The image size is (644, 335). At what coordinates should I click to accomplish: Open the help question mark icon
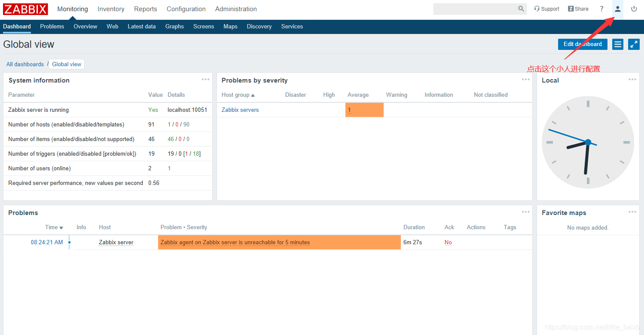tap(601, 9)
